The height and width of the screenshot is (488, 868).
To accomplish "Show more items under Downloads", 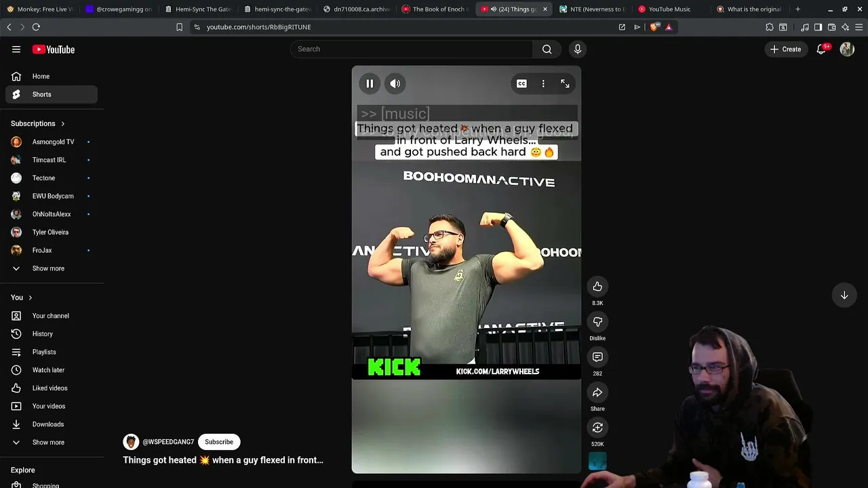I will [52, 443].
